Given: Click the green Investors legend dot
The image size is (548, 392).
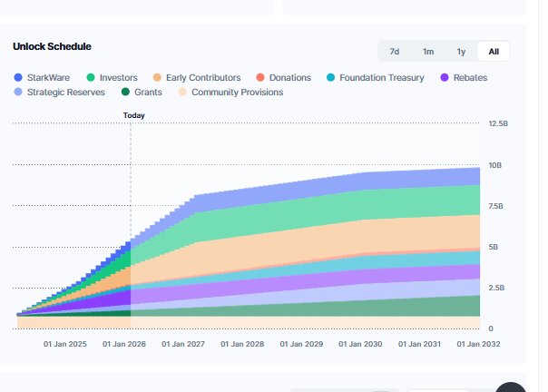Looking at the screenshot, I should pos(91,78).
